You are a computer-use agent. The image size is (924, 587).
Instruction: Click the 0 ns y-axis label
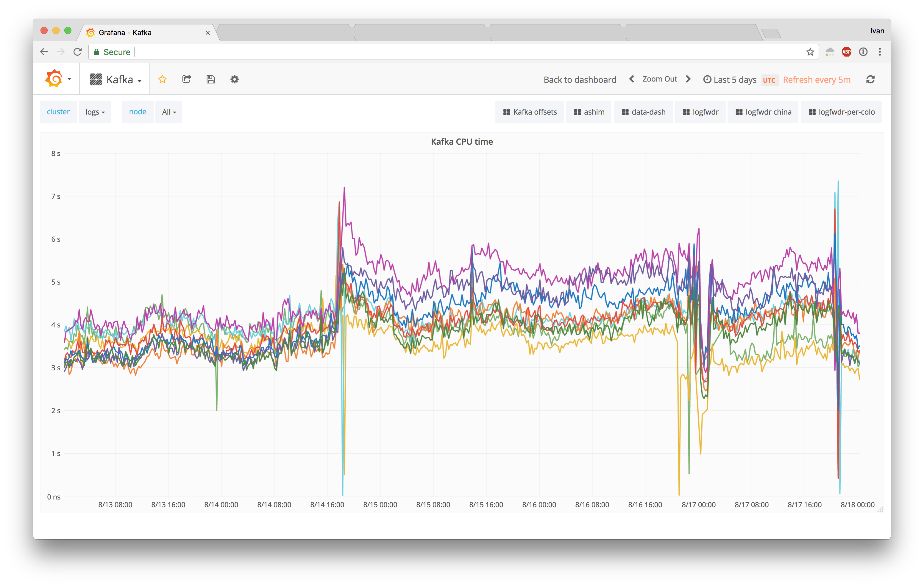pos(54,497)
